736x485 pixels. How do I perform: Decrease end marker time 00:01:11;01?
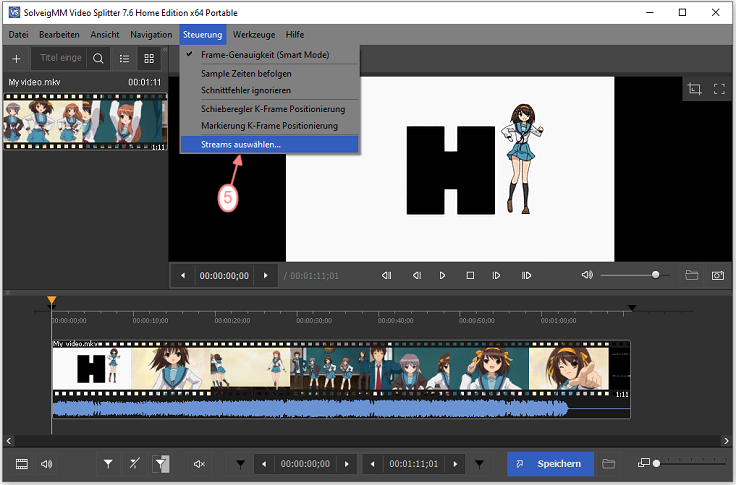point(372,464)
